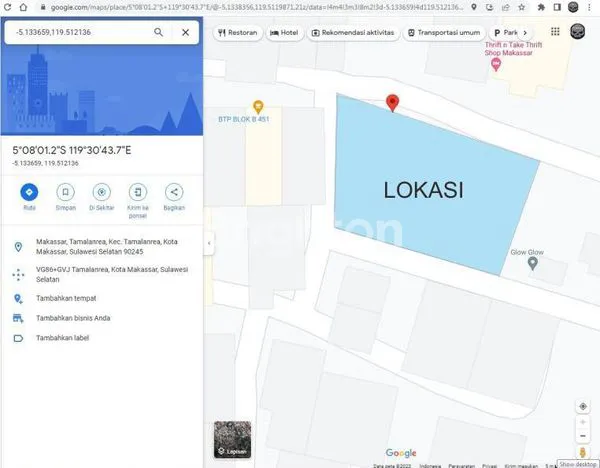This screenshot has width=600, height=468.
Task: Click the Glow Glow place pin
Action: [x=533, y=263]
